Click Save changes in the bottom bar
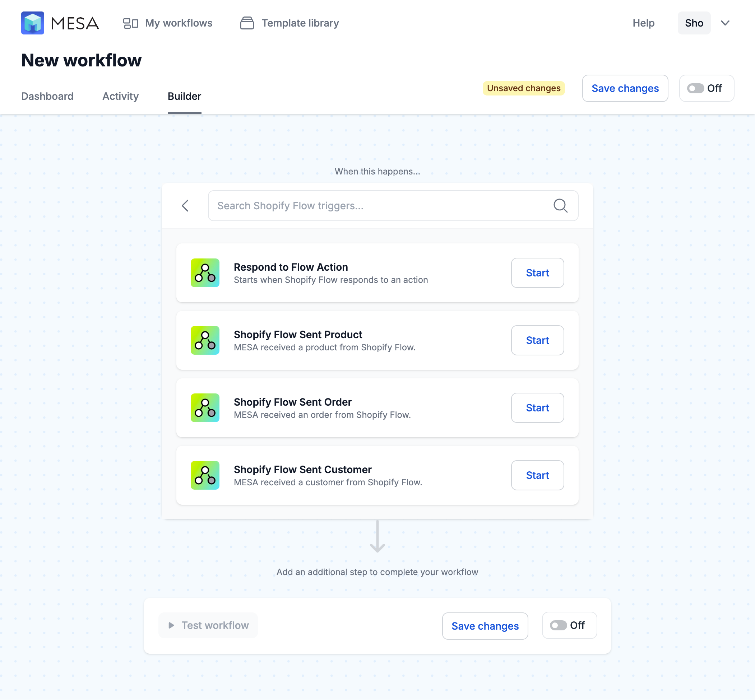The height and width of the screenshot is (700, 755). [x=485, y=626]
